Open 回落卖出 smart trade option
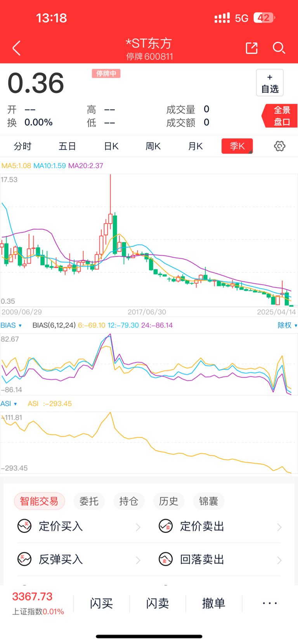Image resolution: width=298 pixels, height=644 pixels. point(220,560)
